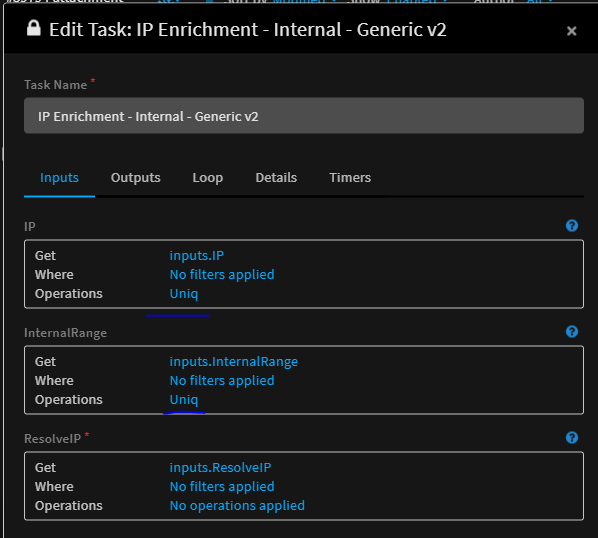Click the Uniq operation in IP section
This screenshot has width=598, height=538.
(183, 294)
